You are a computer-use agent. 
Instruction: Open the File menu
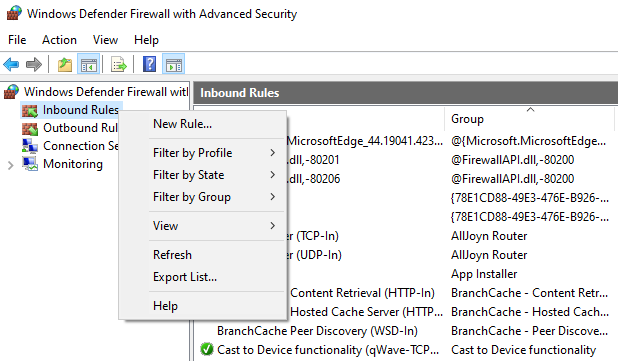pos(17,40)
